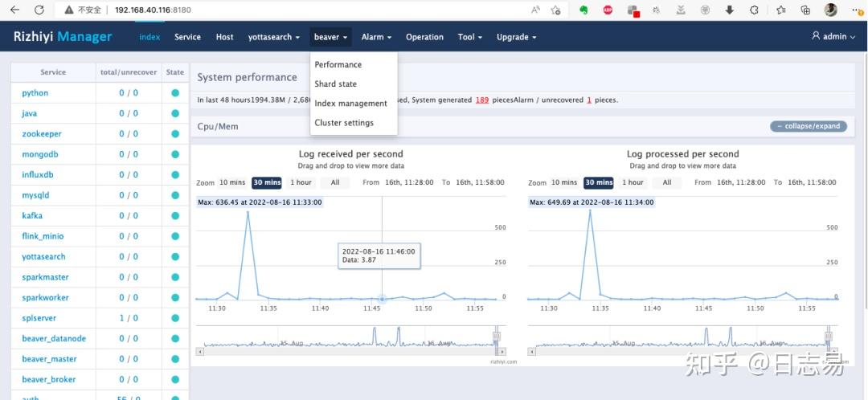Click the browser address bar URL
868x400 pixels.
pos(154,10)
